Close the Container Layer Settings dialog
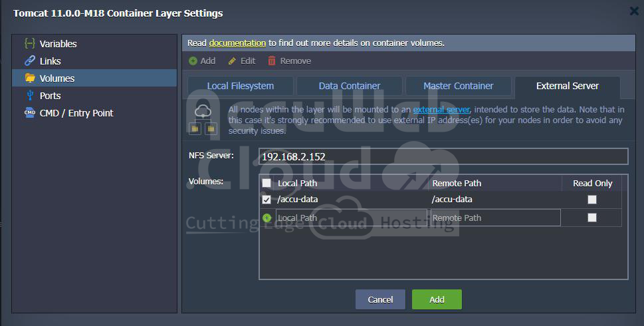644x326 pixels. click(x=635, y=11)
